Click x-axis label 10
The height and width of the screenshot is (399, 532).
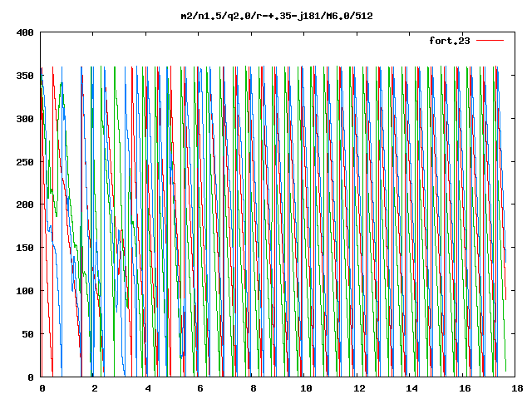click(306, 388)
